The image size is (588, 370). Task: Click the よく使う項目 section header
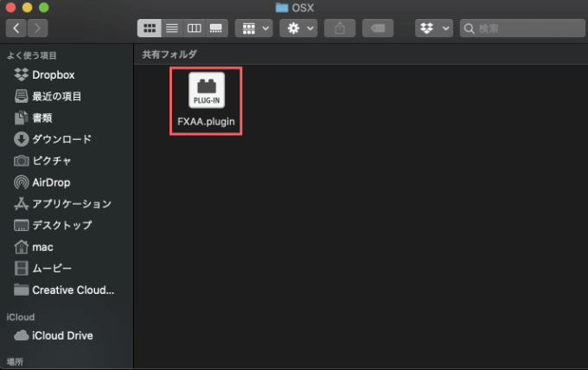click(31, 55)
